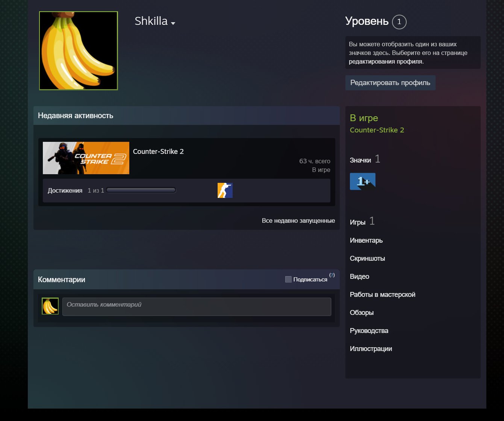Open the Инвентарь section

pos(366,240)
